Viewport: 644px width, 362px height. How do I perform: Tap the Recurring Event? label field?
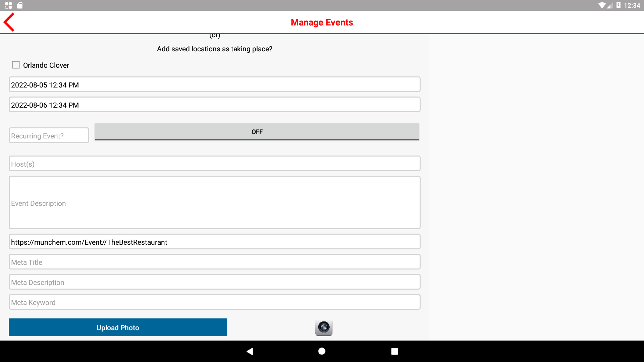(x=49, y=136)
